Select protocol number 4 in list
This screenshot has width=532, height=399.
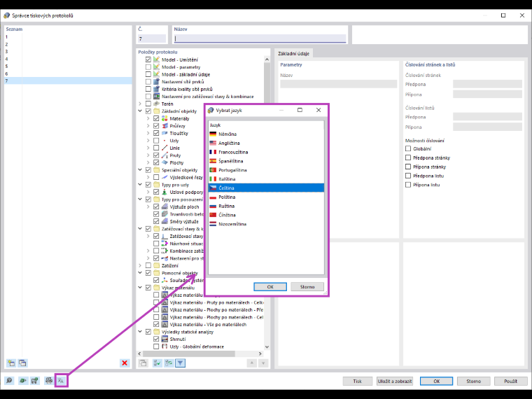(x=68, y=59)
